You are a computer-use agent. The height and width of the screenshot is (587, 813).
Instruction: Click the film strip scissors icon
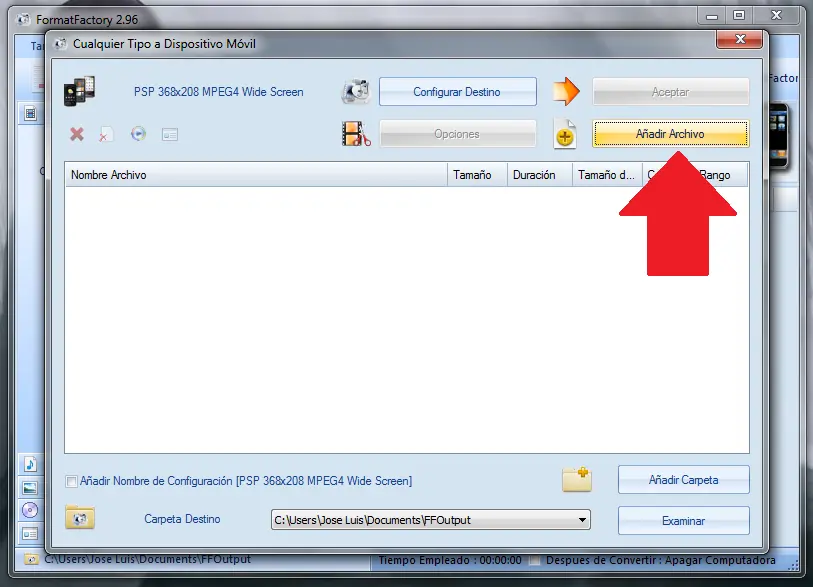click(x=356, y=134)
